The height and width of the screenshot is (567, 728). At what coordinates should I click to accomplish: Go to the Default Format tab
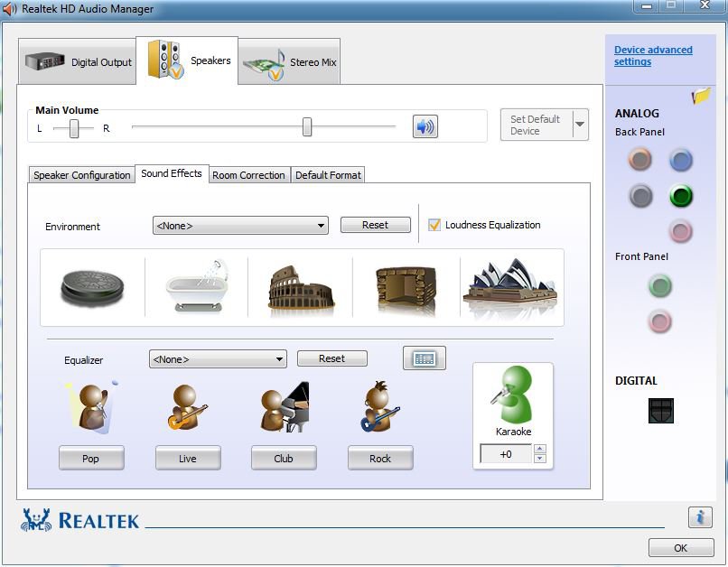(x=328, y=175)
